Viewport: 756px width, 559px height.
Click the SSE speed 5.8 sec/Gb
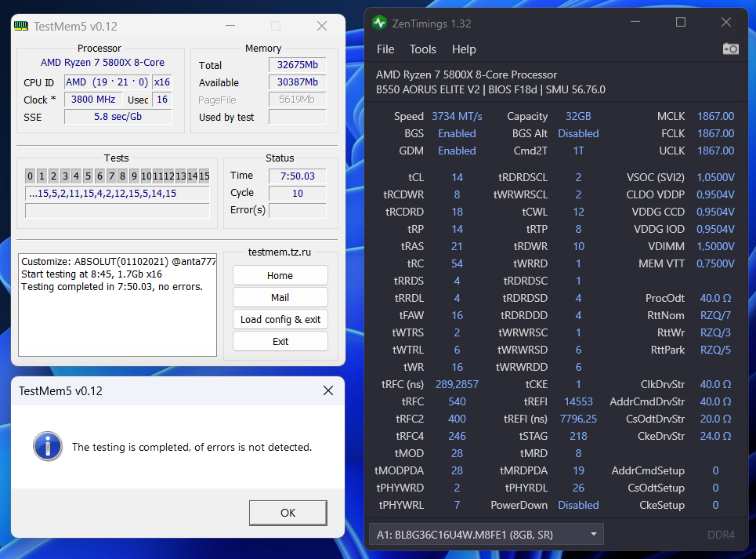118,117
